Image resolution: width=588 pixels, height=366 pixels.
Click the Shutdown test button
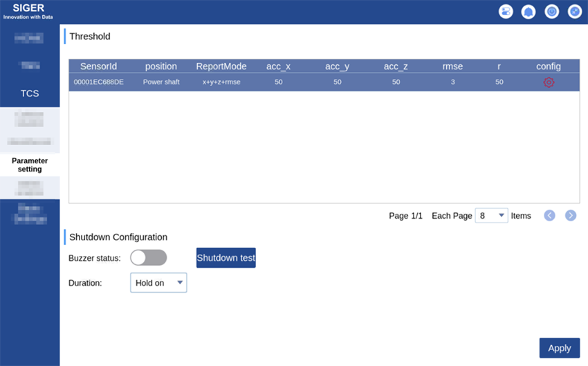pos(226,258)
